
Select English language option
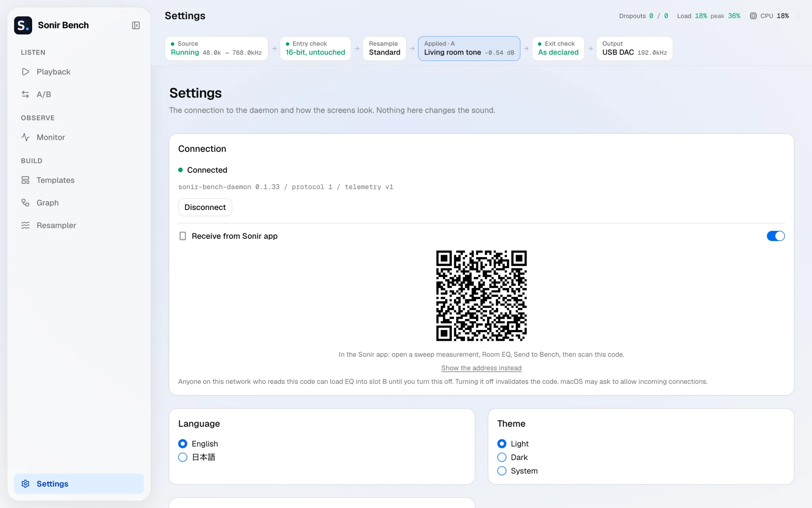tap(198, 444)
